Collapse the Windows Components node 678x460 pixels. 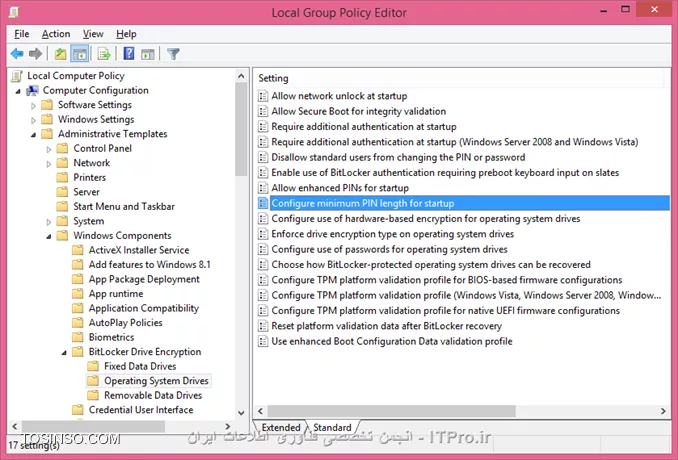[x=49, y=236]
